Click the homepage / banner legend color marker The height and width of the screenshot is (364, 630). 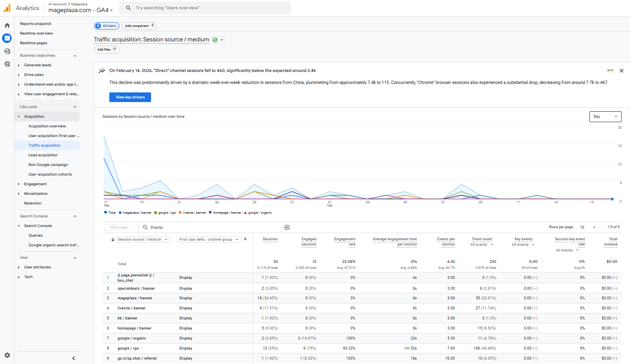tap(210, 213)
